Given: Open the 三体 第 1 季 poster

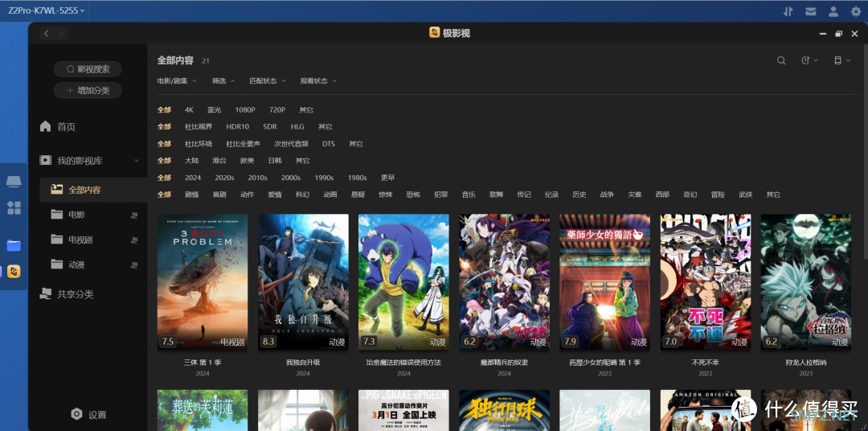Looking at the screenshot, I should 203,282.
